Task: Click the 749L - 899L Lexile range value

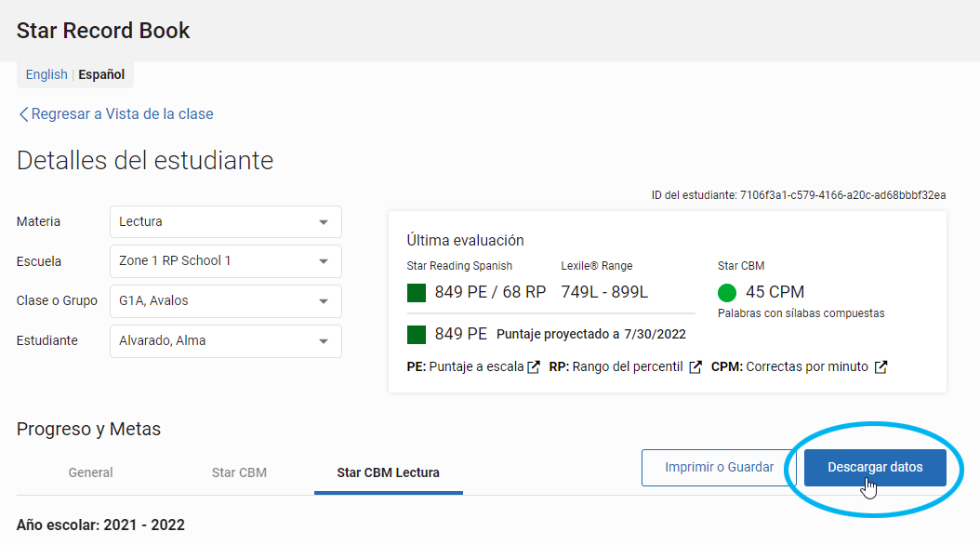Action: pos(604,293)
